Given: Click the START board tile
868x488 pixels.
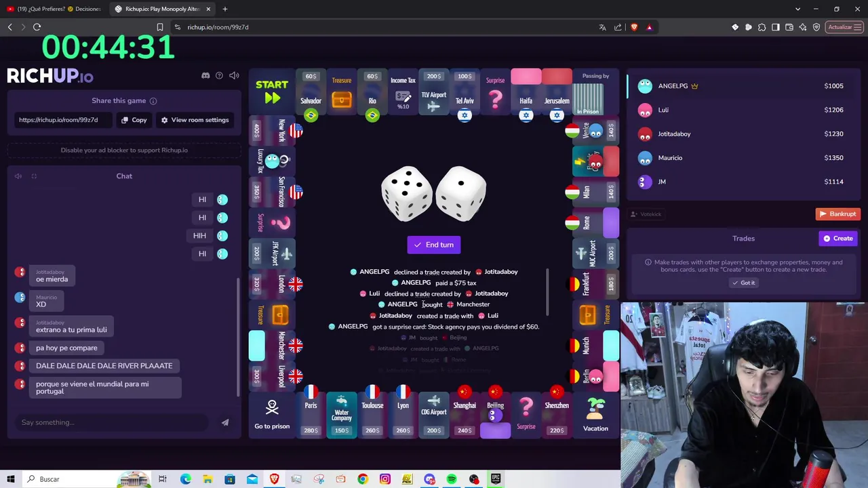Looking at the screenshot, I should [272, 92].
